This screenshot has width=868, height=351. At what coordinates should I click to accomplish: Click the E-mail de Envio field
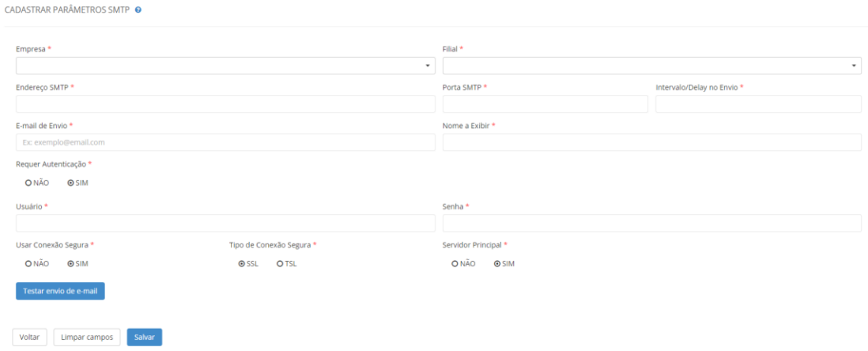click(225, 142)
